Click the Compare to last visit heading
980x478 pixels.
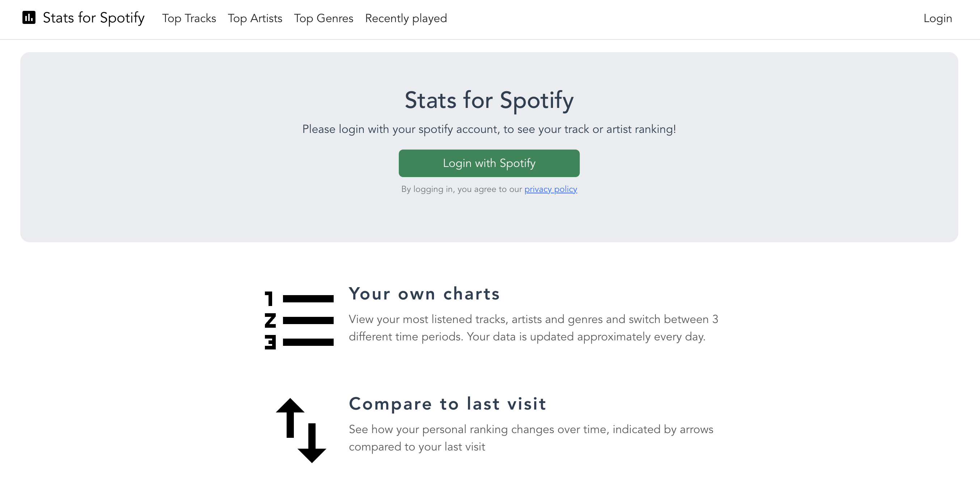447,404
